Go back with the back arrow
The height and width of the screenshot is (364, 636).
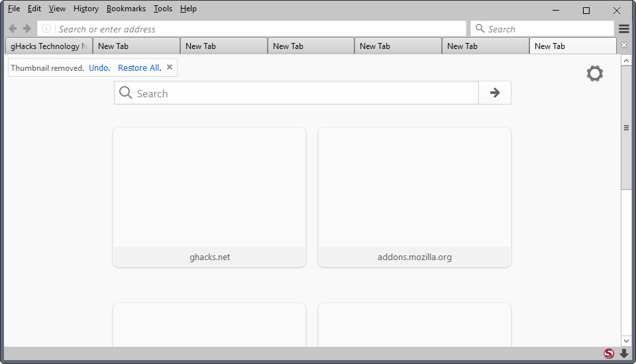tap(13, 28)
